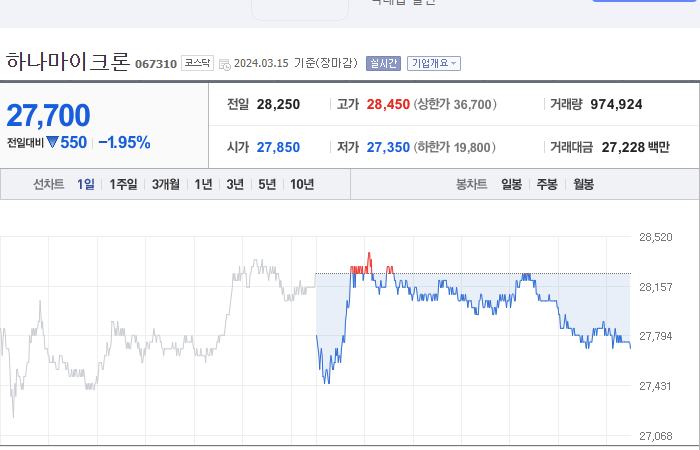The height and width of the screenshot is (450, 700).
Task: Click the 고가 value 28,450
Action: [388, 104]
